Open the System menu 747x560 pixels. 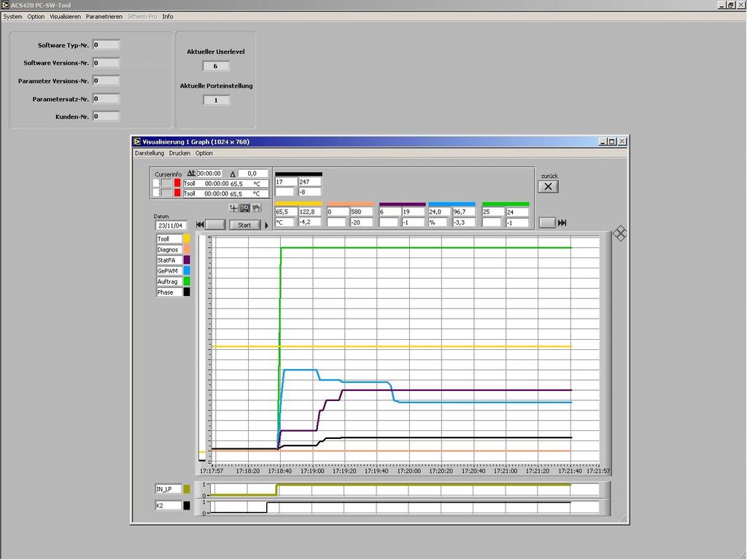tap(13, 17)
